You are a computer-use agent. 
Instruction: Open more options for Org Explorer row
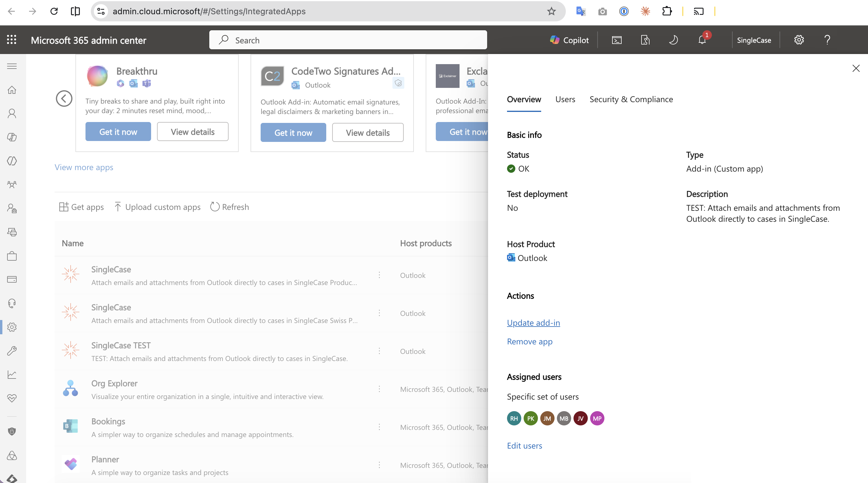[379, 389]
